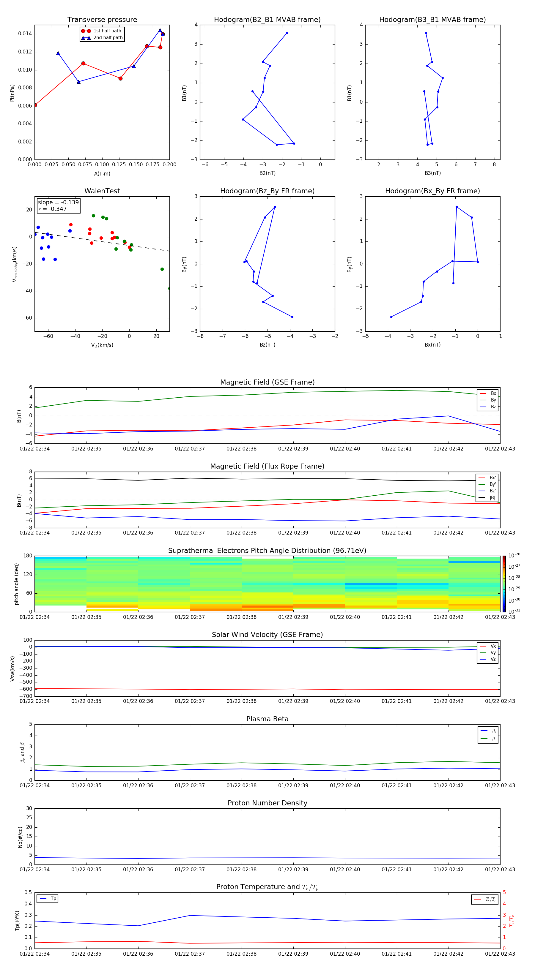Click the "Tp(10^6K)" y-axis label
The width and height of the screenshot is (535, 980).
pos(17,921)
